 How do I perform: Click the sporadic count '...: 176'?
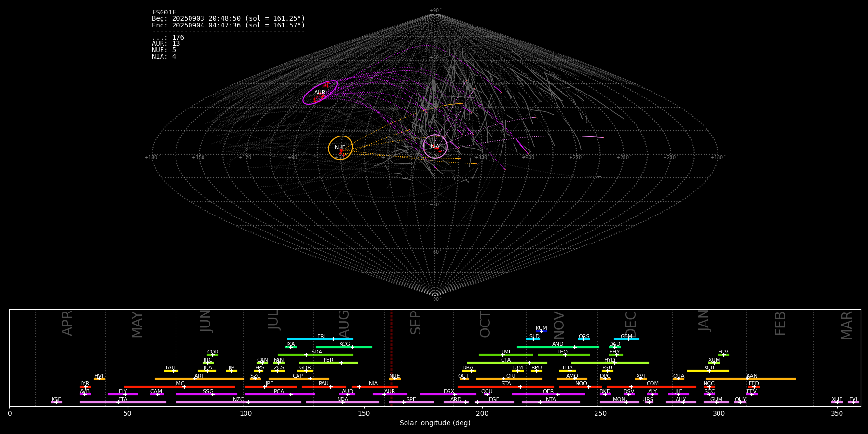click(168, 38)
